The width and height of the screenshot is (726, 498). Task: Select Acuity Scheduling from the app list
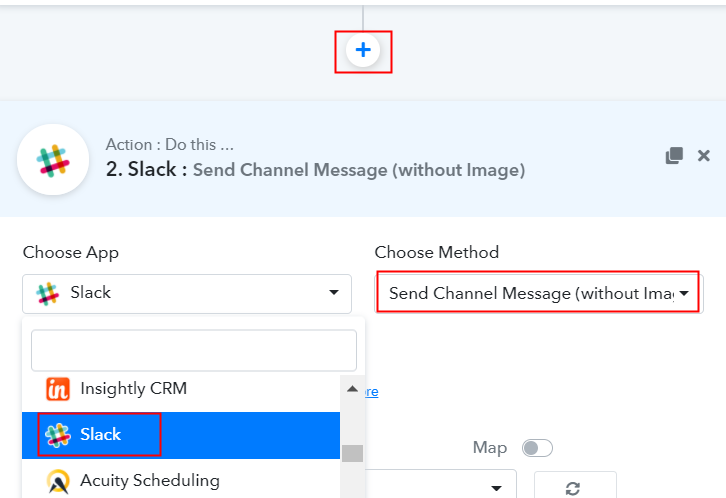point(181,480)
